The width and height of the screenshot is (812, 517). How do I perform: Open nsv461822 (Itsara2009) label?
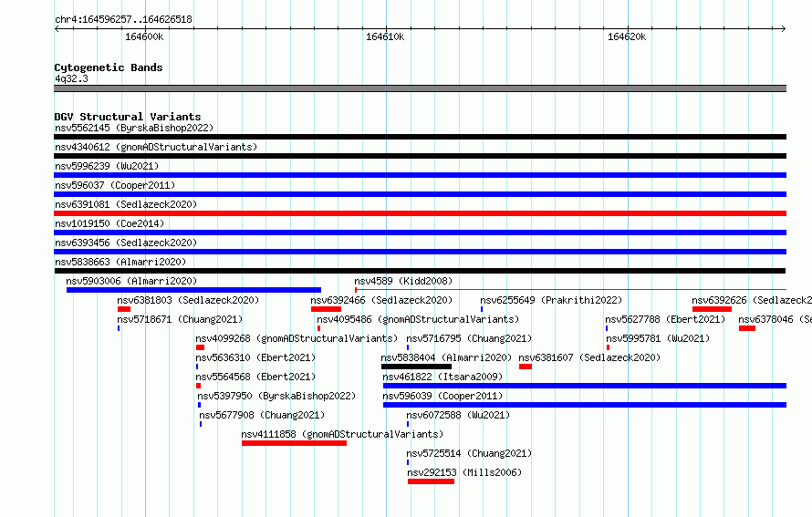[x=442, y=377]
